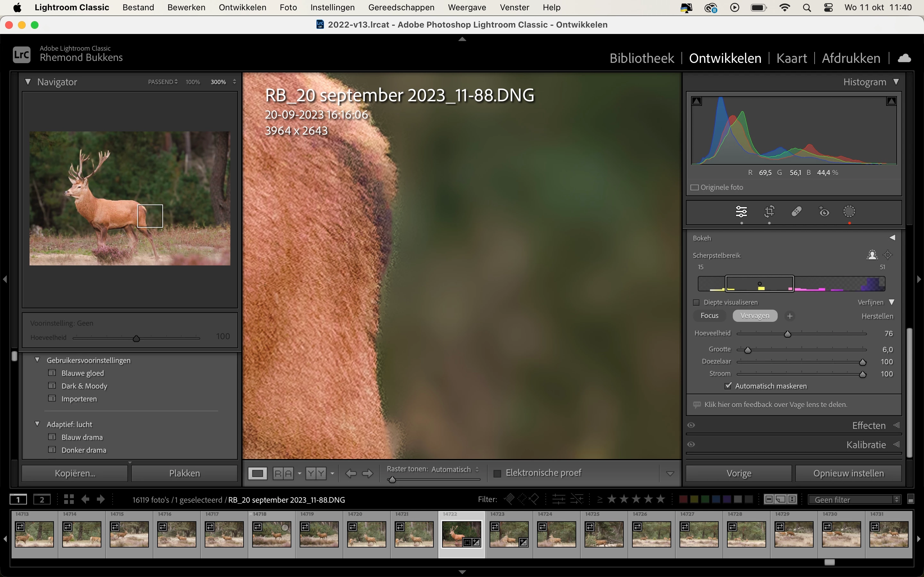Open the Masking tool icon
Viewport: 924px width, 577px height.
tap(849, 212)
